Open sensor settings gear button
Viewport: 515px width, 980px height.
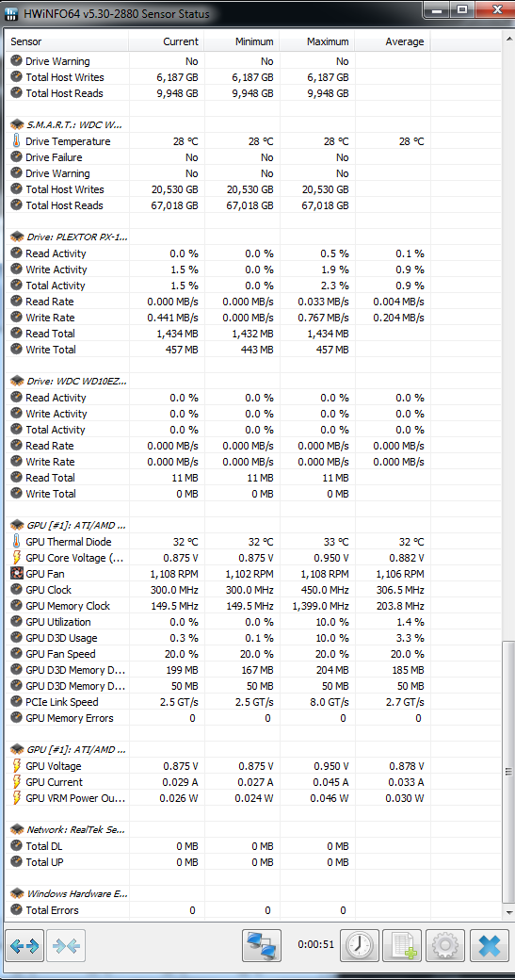click(x=445, y=946)
